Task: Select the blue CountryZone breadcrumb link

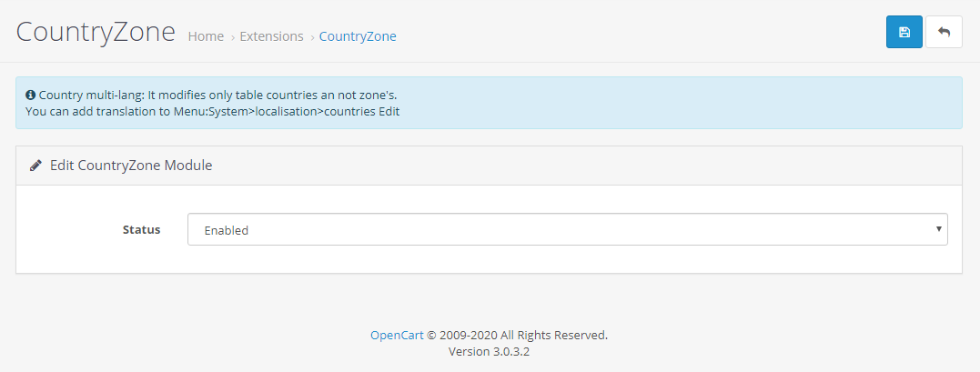Action: (358, 36)
